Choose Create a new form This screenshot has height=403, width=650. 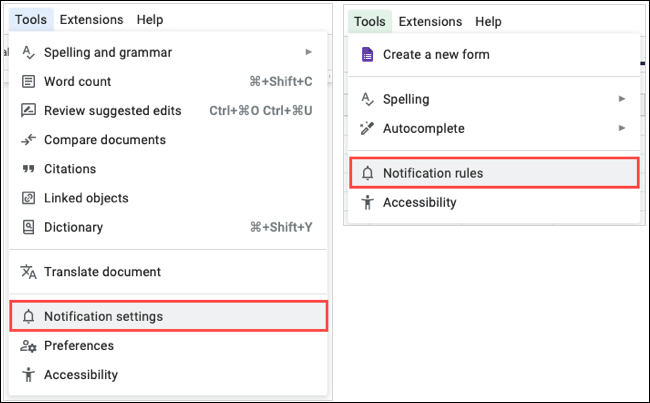(494, 54)
